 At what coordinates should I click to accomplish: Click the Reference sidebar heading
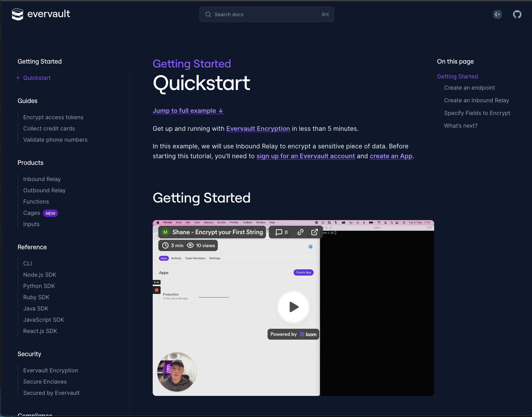coord(32,247)
